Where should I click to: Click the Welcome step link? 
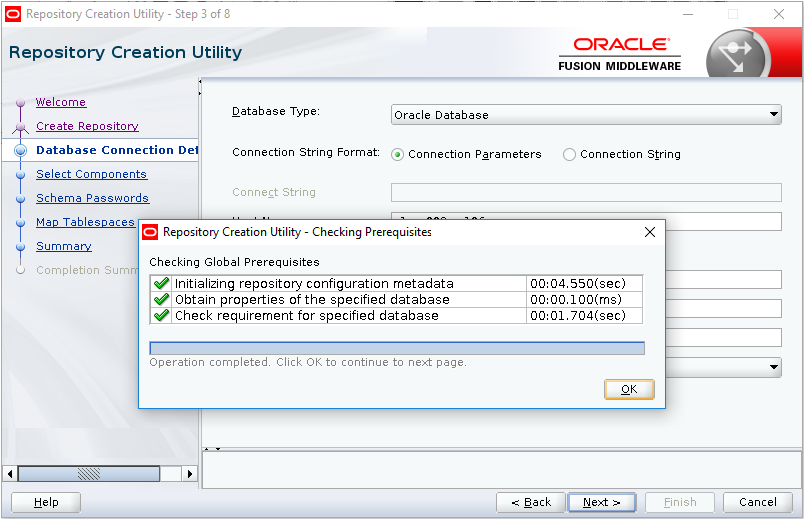(61, 102)
